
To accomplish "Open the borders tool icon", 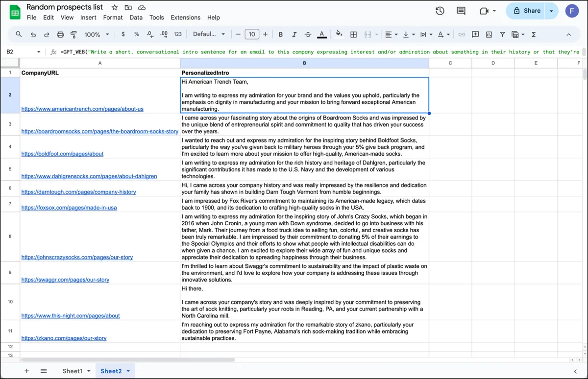I will click(353, 34).
